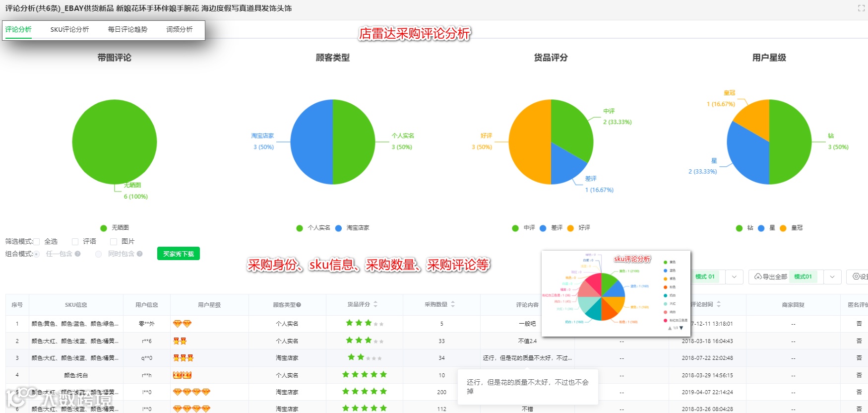The image size is (868, 413).
Task: Click the green 带图评论 pie chart
Action: [x=115, y=142]
